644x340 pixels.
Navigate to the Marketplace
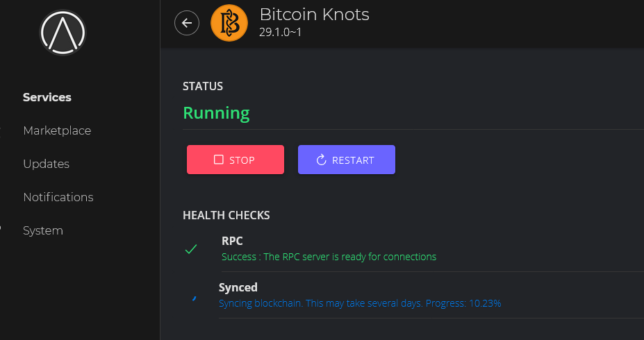57,130
